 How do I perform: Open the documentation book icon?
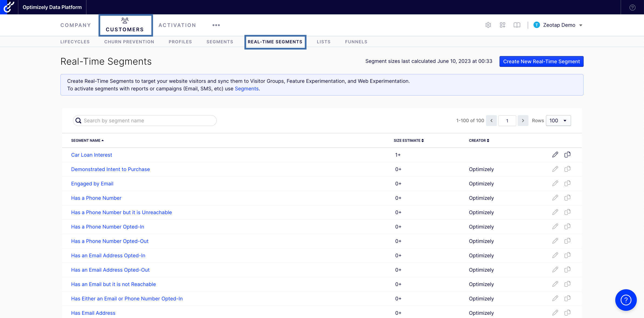[517, 25]
